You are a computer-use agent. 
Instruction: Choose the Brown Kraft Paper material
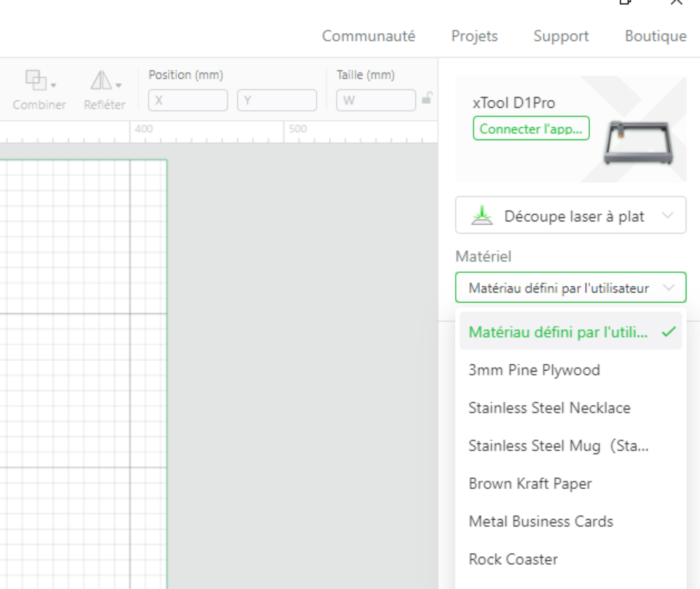click(x=530, y=483)
